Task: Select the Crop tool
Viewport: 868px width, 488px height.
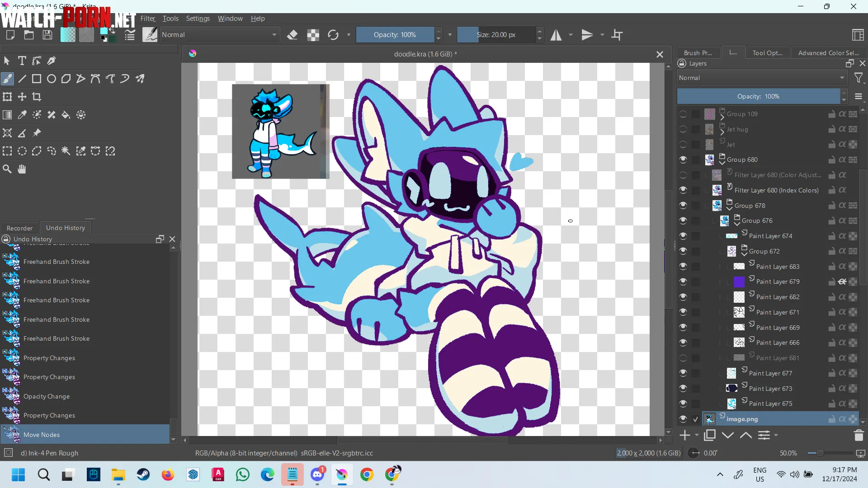Action: (x=37, y=97)
